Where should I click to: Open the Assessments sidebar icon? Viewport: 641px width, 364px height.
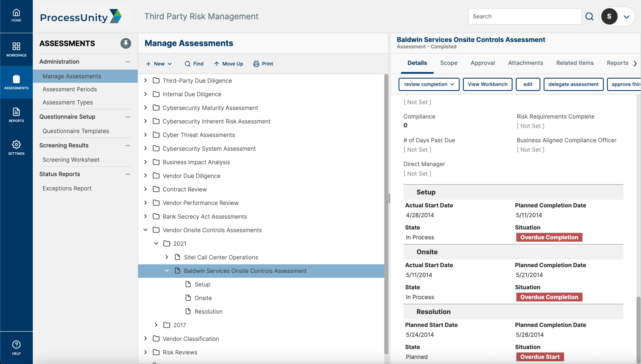pyautogui.click(x=16, y=82)
